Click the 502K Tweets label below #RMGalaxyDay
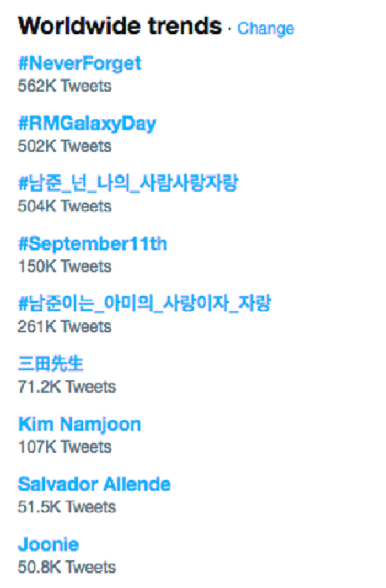Image resolution: width=386 pixels, height=588 pixels. tap(65, 146)
